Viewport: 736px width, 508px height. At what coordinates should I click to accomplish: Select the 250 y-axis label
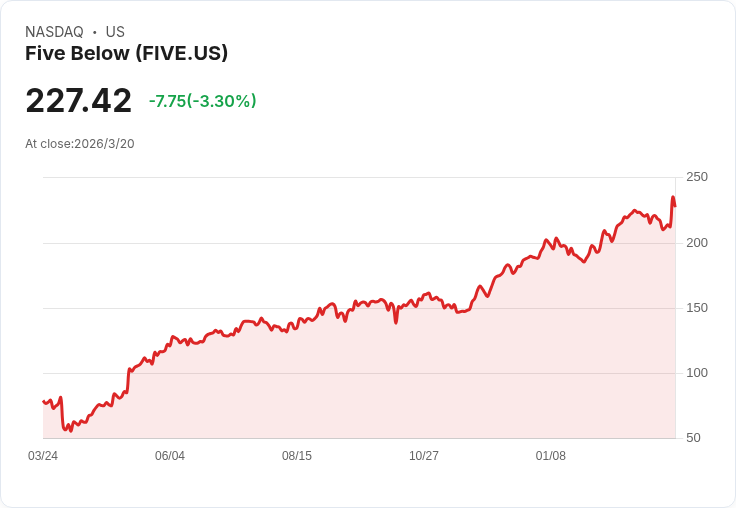(697, 177)
